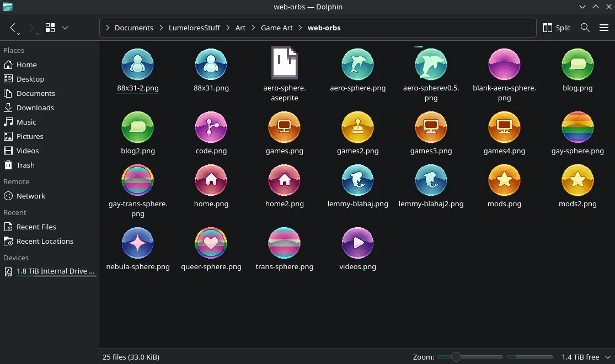Select the 1.8 TiB Internal Drive device
Viewport: 615px width, 364px height.
49,271
